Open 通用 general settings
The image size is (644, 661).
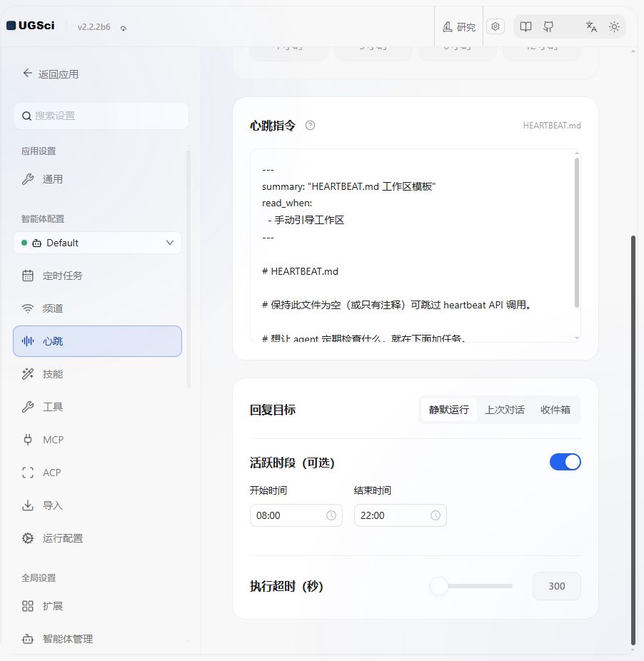click(97, 179)
